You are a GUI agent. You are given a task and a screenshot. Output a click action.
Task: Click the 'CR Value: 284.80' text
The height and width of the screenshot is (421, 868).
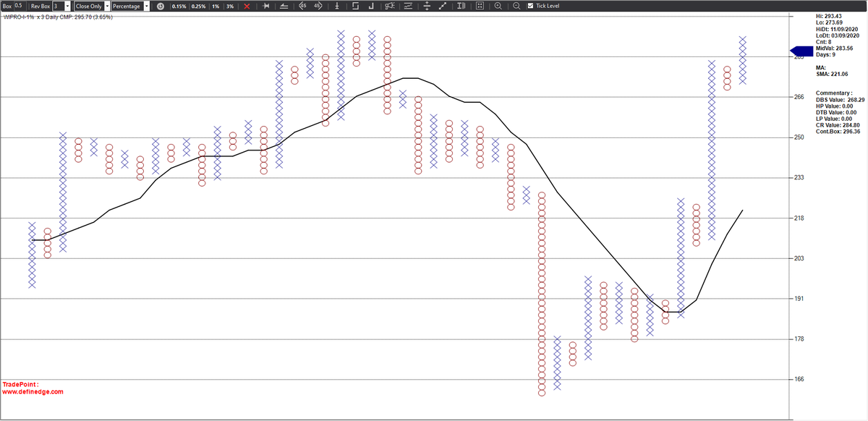point(839,125)
